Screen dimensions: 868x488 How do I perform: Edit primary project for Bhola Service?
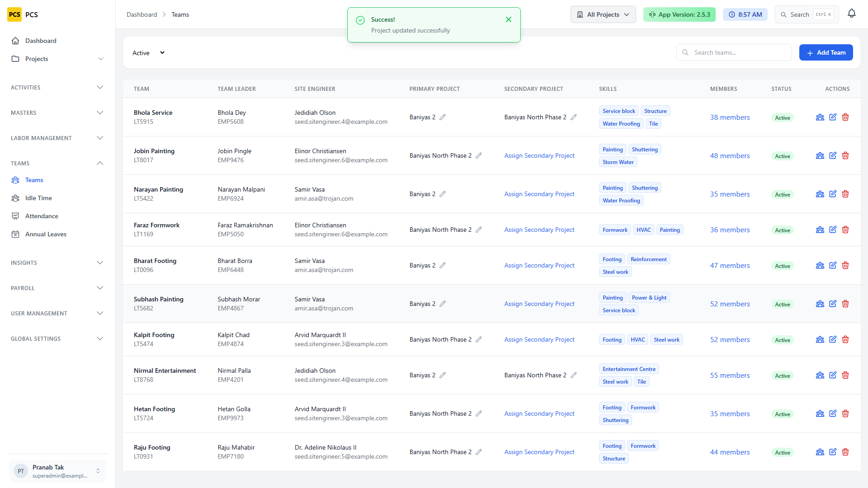(443, 117)
